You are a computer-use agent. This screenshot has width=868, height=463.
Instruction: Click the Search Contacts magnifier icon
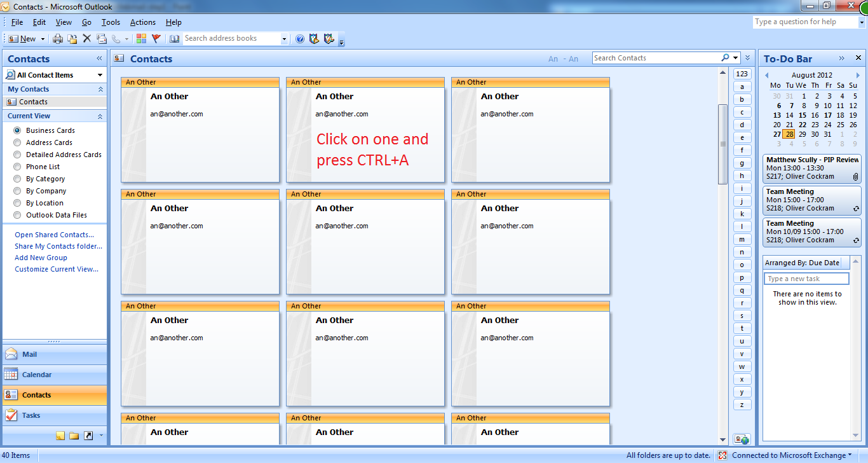point(725,58)
